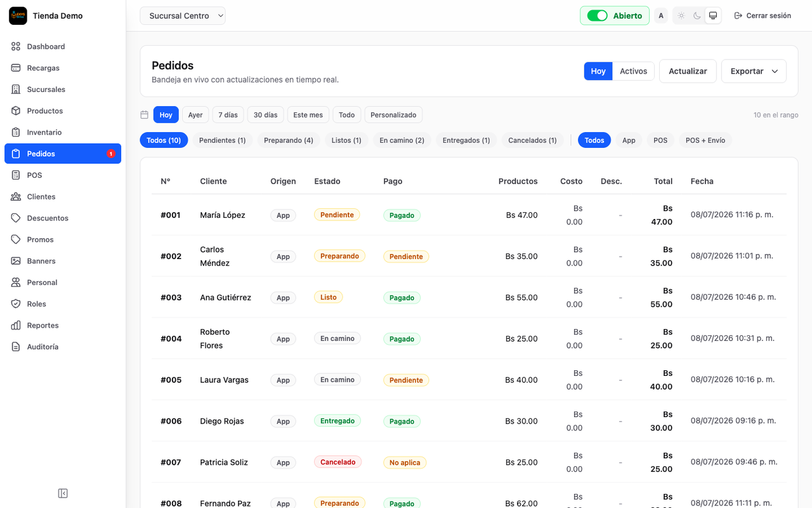Select the Todos origin filter chip
Image resolution: width=812 pixels, height=508 pixels.
pyautogui.click(x=594, y=140)
